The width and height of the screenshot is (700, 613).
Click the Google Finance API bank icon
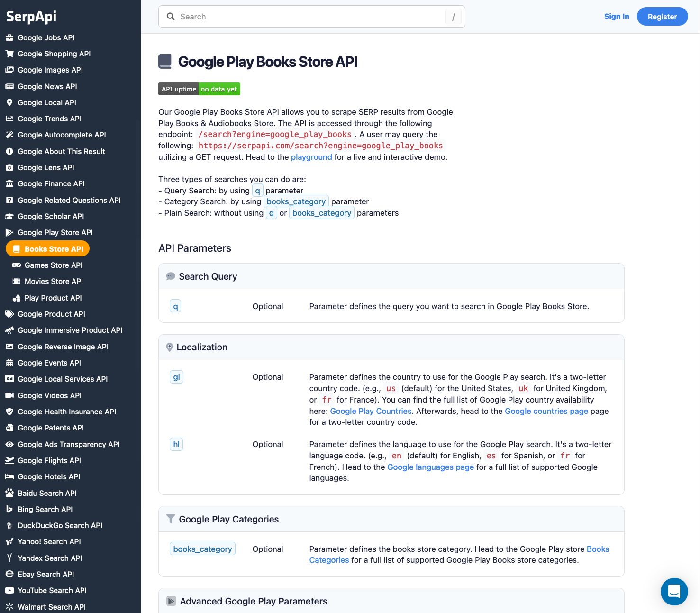9,183
